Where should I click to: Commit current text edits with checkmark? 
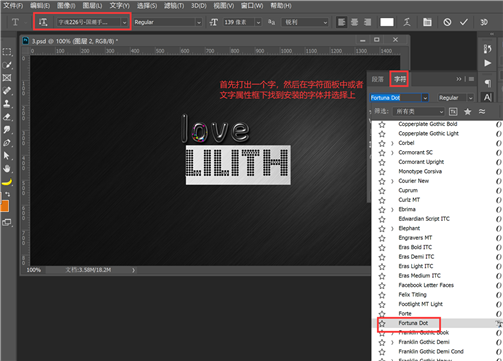[x=464, y=22]
